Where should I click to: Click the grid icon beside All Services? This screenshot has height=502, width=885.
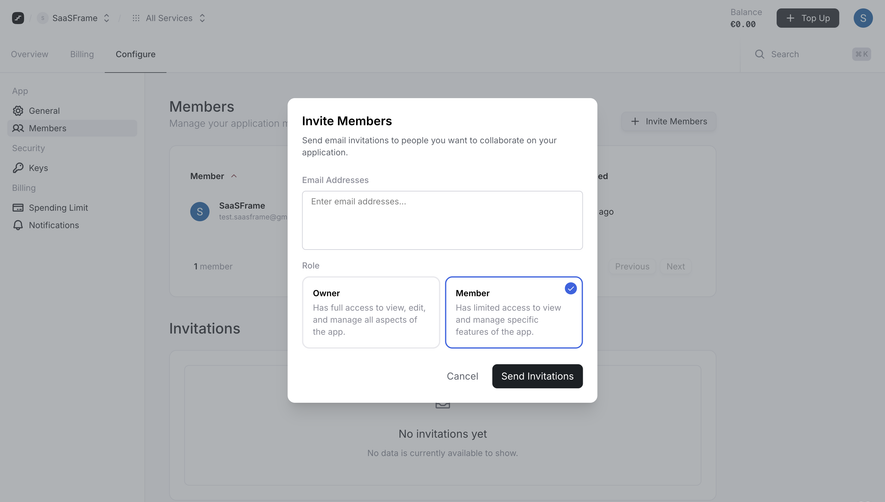[x=136, y=18]
